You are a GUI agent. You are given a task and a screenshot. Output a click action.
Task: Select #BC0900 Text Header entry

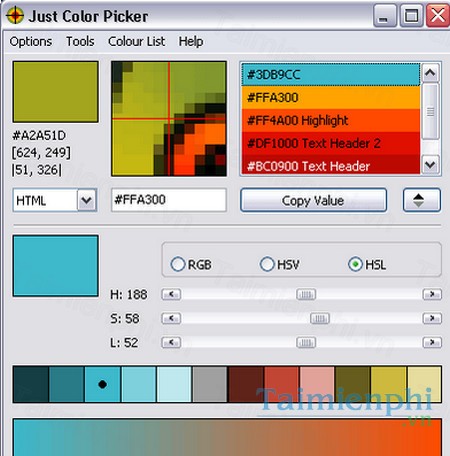tap(330, 164)
